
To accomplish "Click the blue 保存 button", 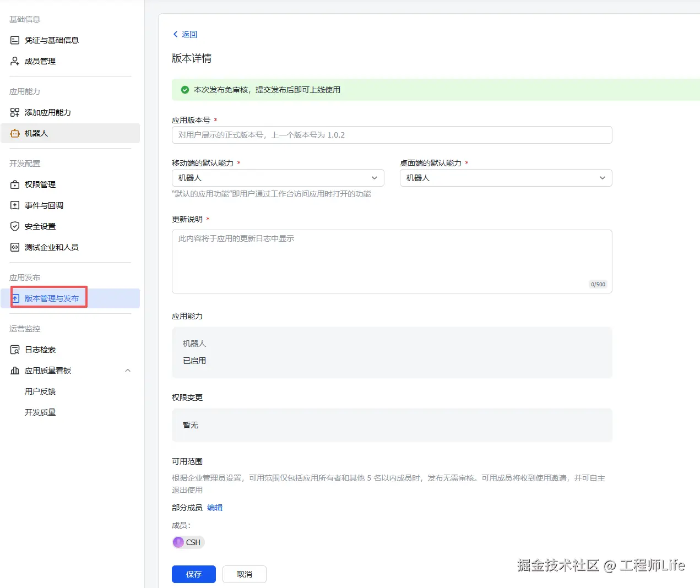I will tap(194, 574).
